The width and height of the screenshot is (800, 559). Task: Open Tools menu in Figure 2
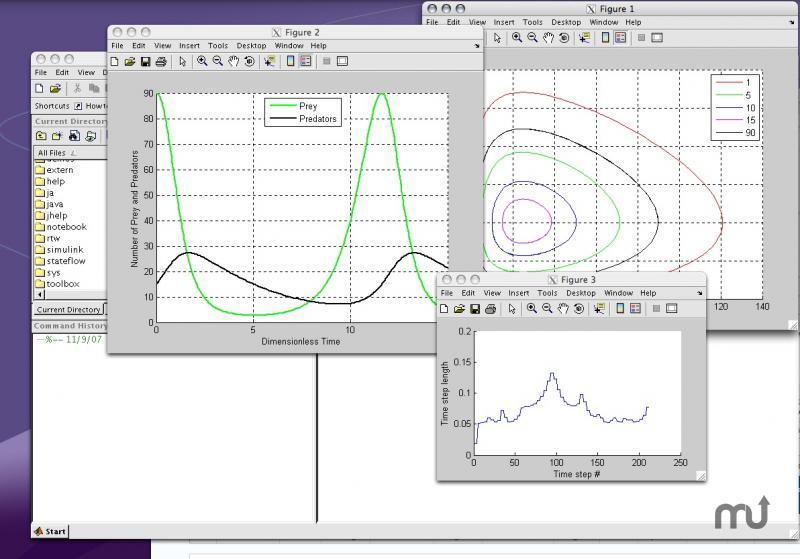(217, 46)
